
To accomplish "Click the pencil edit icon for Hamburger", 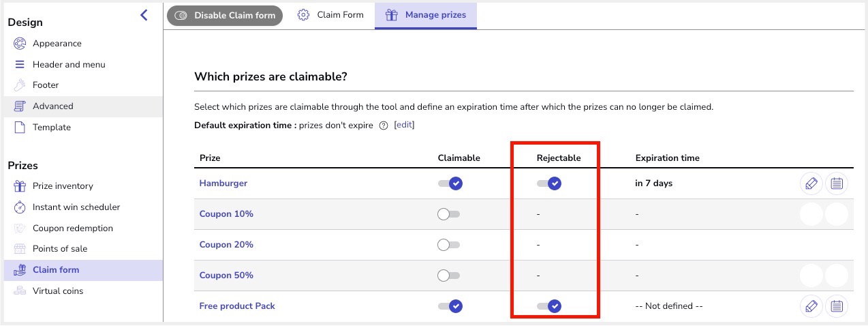I will (811, 183).
